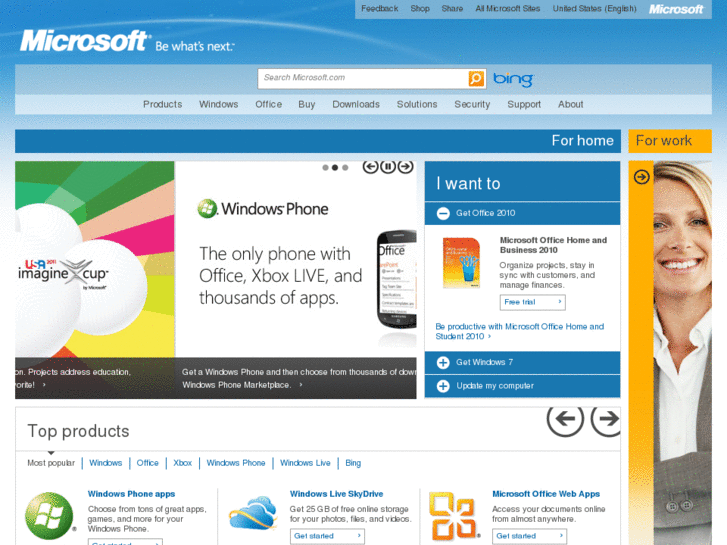727x545 pixels.
Task: Open the Shop link in top bar
Action: click(x=420, y=9)
